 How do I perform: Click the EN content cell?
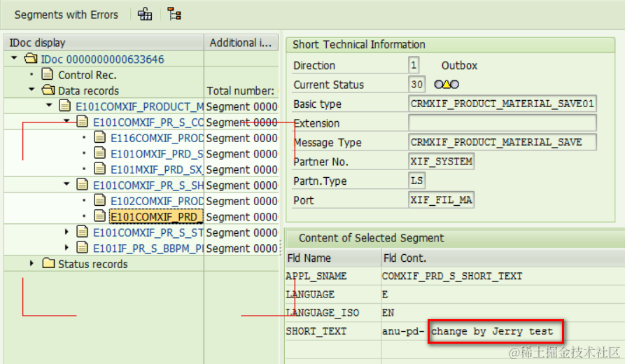click(x=503, y=313)
